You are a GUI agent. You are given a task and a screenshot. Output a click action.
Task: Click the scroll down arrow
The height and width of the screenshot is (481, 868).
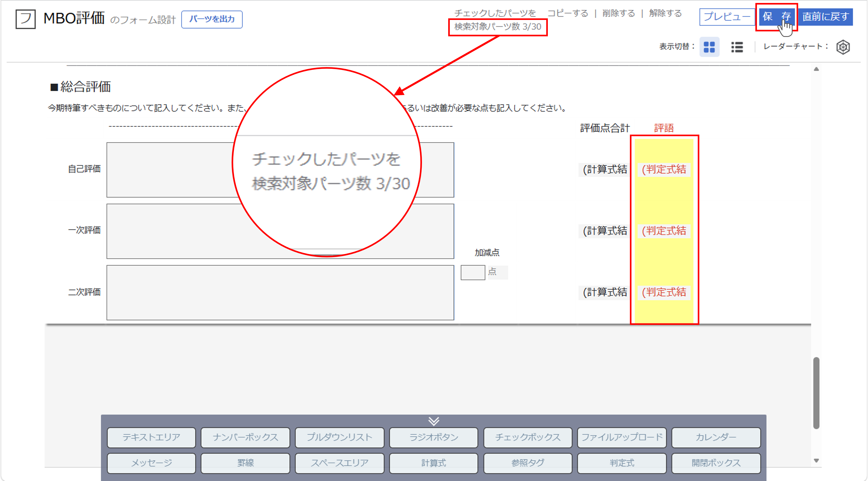tap(816, 461)
